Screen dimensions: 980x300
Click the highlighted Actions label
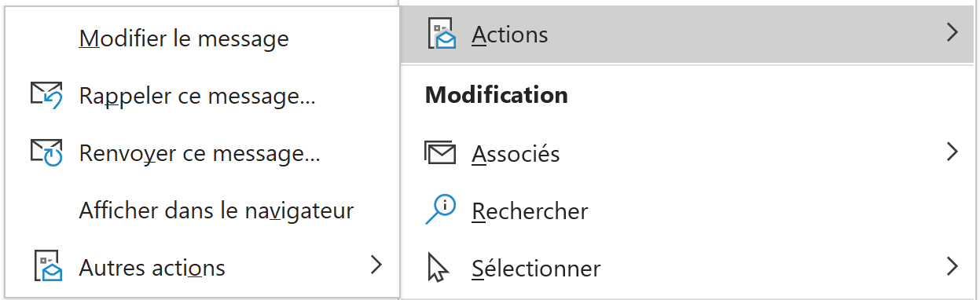tap(510, 35)
